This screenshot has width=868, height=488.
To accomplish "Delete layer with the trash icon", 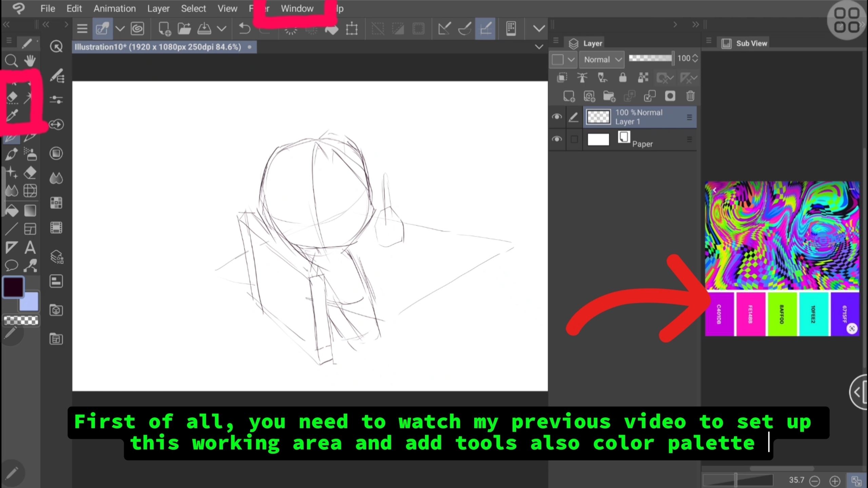I will (x=690, y=96).
